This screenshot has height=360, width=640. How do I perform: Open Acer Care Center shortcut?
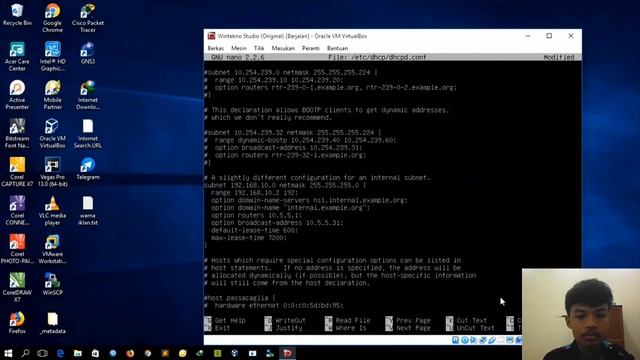(17, 56)
